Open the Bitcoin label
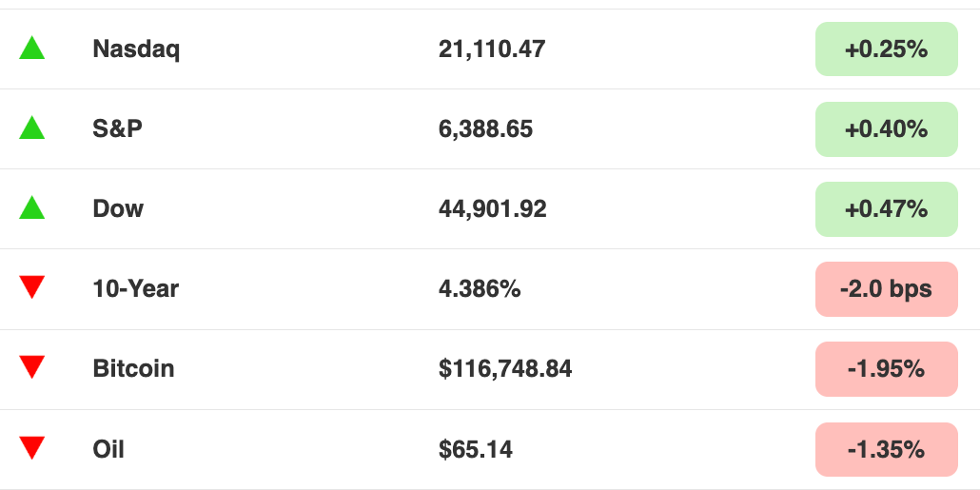The width and height of the screenshot is (980, 490). [134, 369]
